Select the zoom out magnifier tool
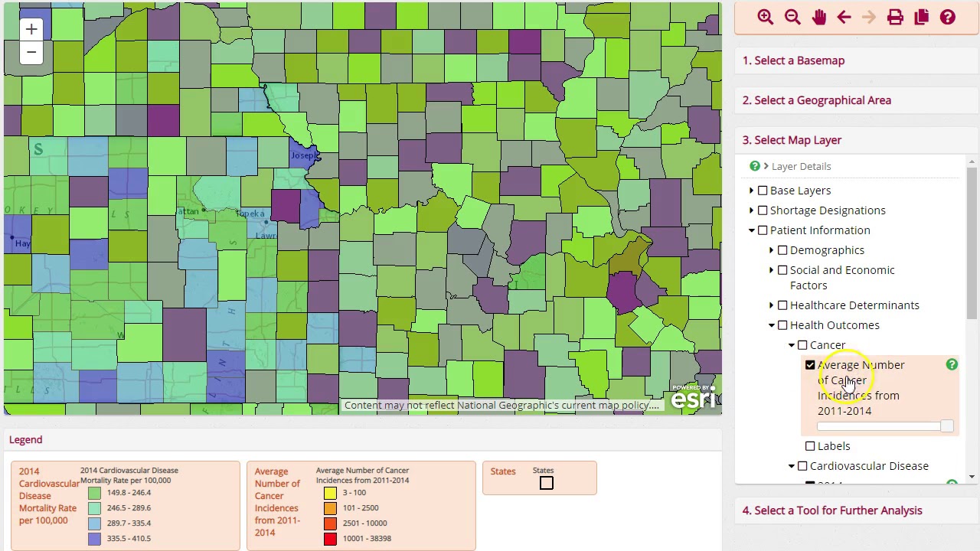980x551 pixels. tap(792, 17)
